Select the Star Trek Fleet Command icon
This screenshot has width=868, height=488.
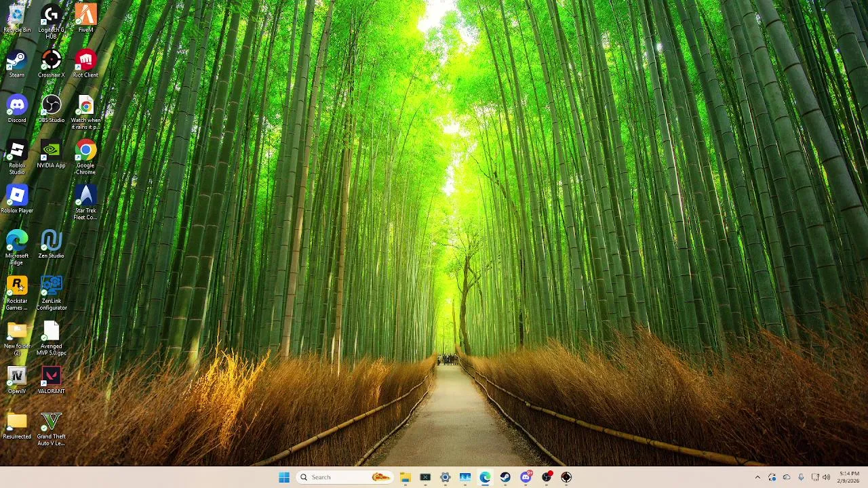tap(85, 203)
